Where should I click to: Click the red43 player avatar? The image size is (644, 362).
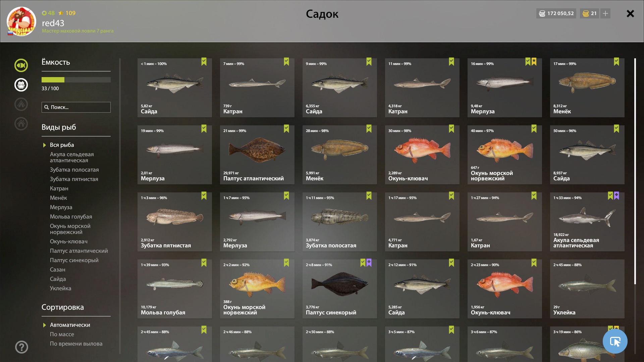point(21,21)
